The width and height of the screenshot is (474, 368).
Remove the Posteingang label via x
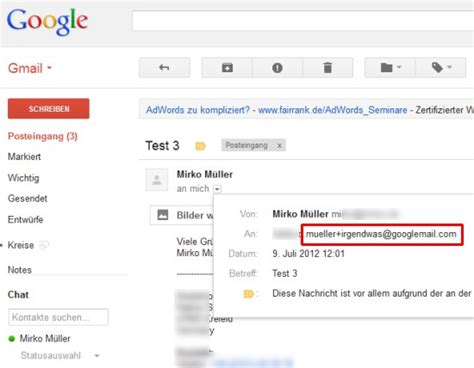pos(279,146)
